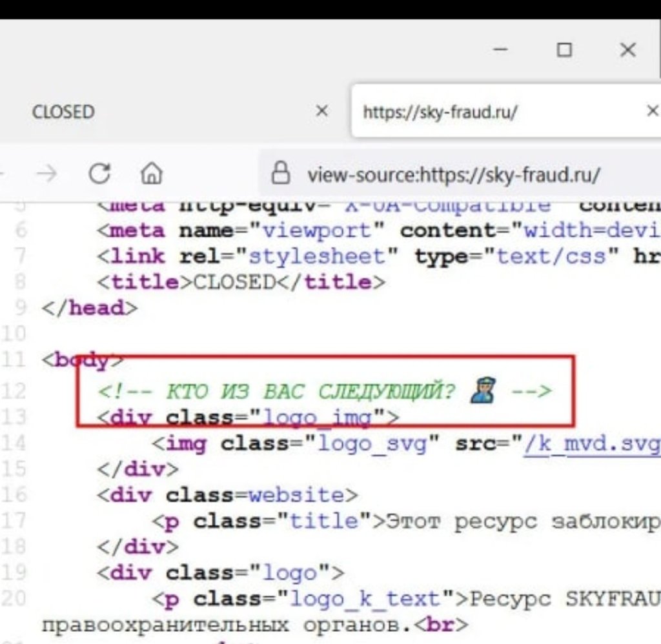The width and height of the screenshot is (661, 644).
Task: Reload the page with the refresh icon
Action: (x=99, y=174)
